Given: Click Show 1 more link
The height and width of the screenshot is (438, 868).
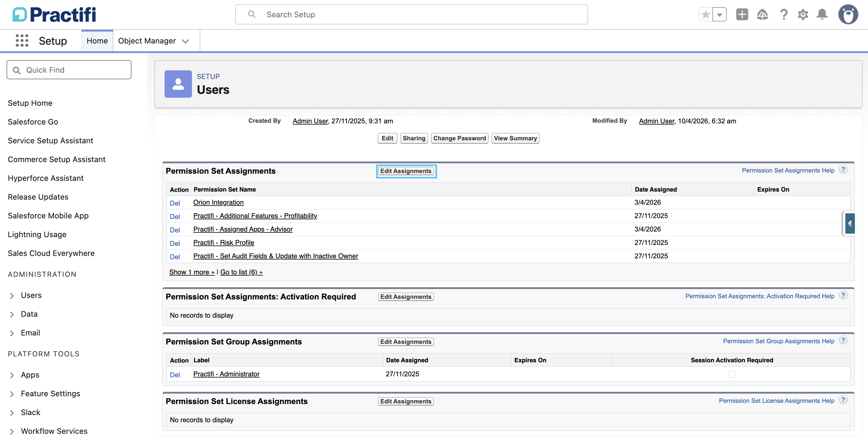Looking at the screenshot, I should [192, 272].
